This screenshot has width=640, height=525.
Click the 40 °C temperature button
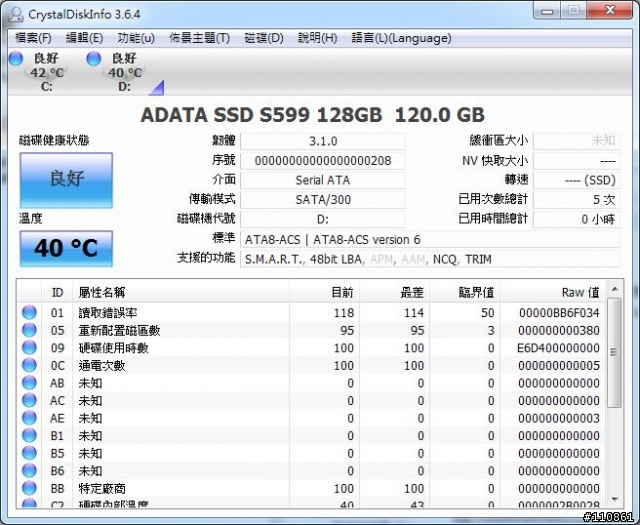66,249
